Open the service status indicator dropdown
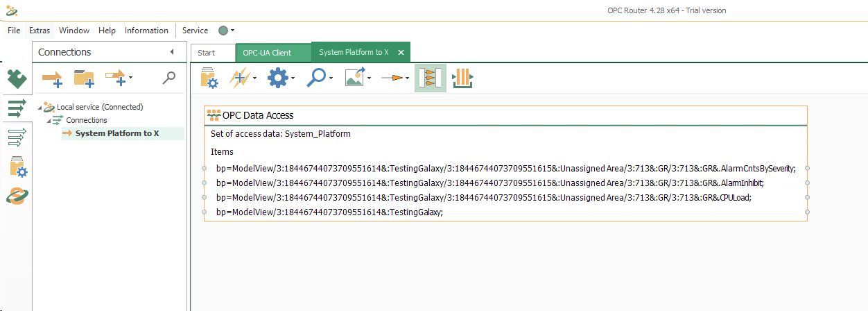 [227, 31]
